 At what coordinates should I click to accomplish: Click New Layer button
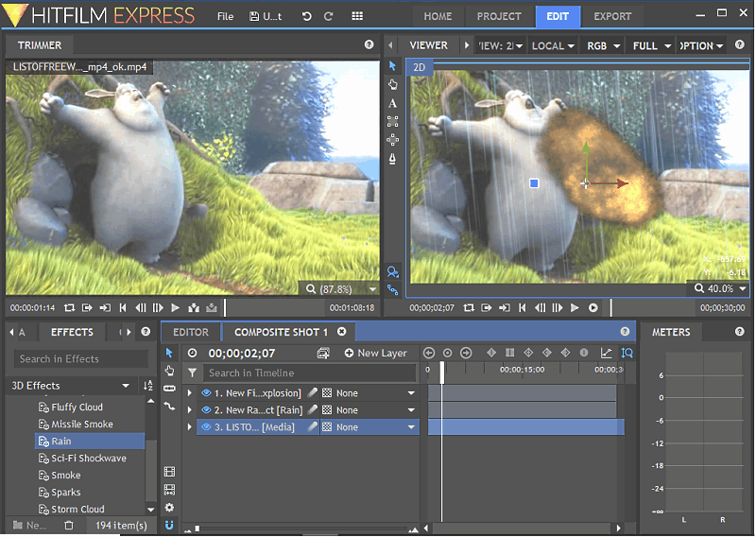coord(375,354)
